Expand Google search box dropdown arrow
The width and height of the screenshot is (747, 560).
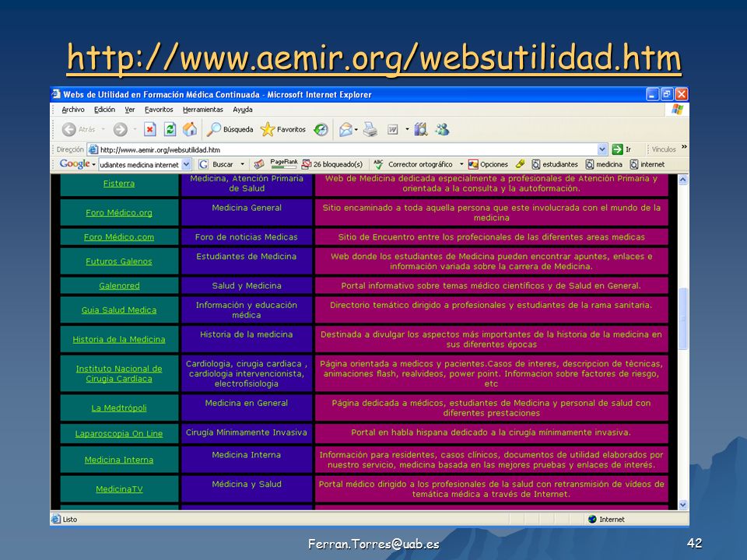coord(186,164)
